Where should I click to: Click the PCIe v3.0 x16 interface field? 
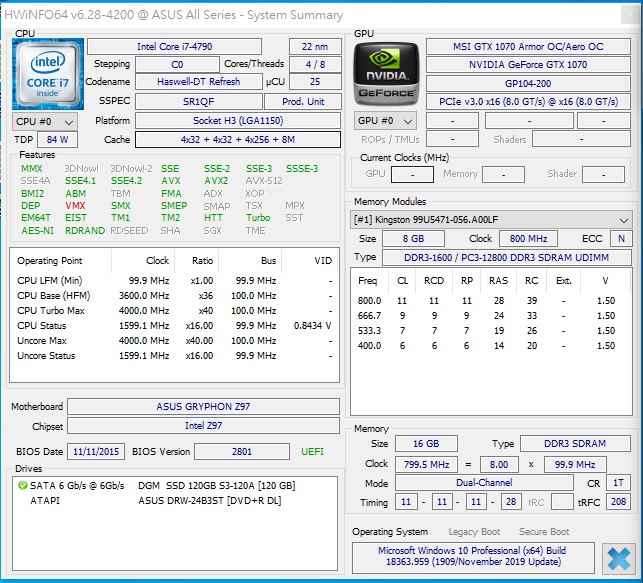(x=528, y=102)
